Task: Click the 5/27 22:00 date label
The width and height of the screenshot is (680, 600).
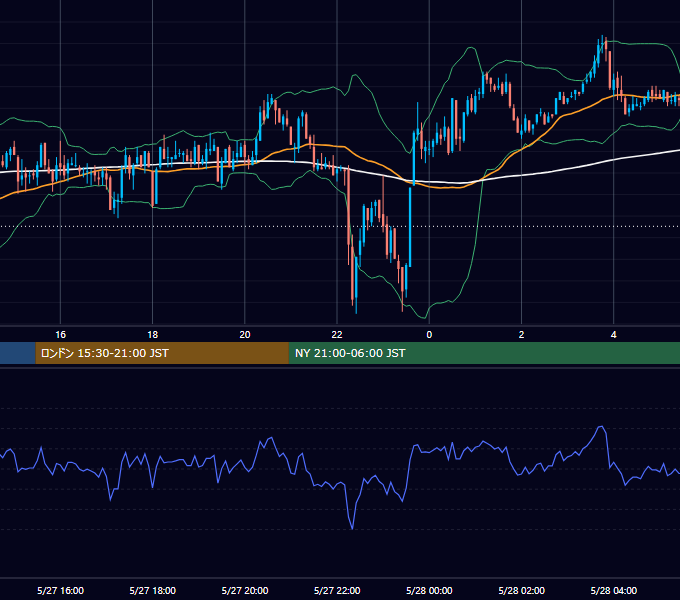Action: tap(337, 590)
